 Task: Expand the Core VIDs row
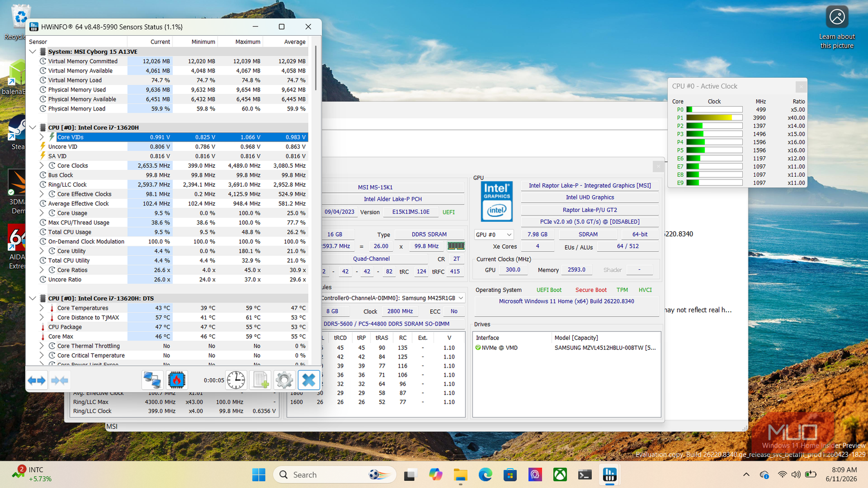(x=42, y=137)
